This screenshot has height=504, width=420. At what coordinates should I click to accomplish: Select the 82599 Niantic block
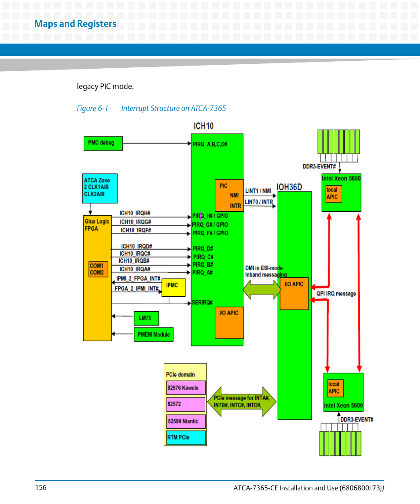click(186, 421)
